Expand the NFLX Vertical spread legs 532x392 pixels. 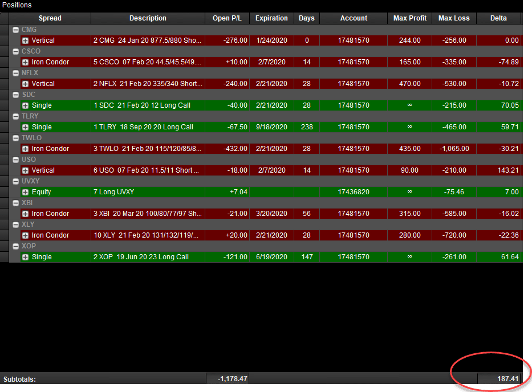tap(26, 84)
